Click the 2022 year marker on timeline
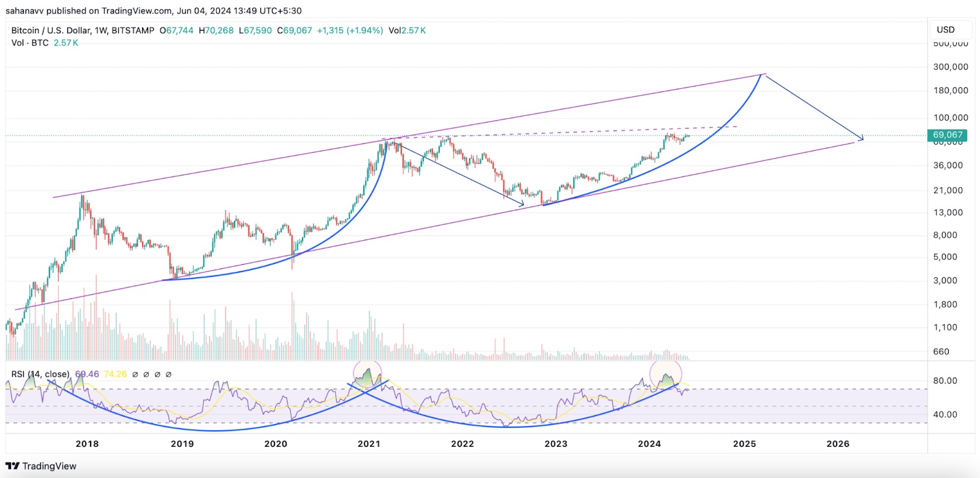The width and height of the screenshot is (980, 478). 462,444
